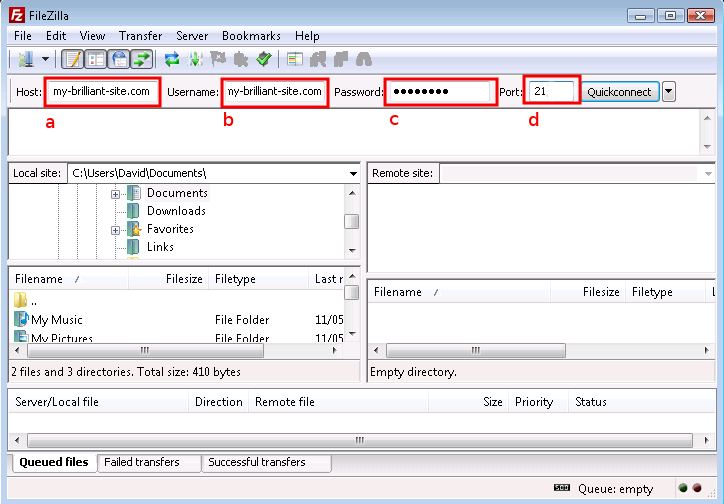Open the Transfer menu
Screen dimensions: 724x504
click(x=140, y=36)
